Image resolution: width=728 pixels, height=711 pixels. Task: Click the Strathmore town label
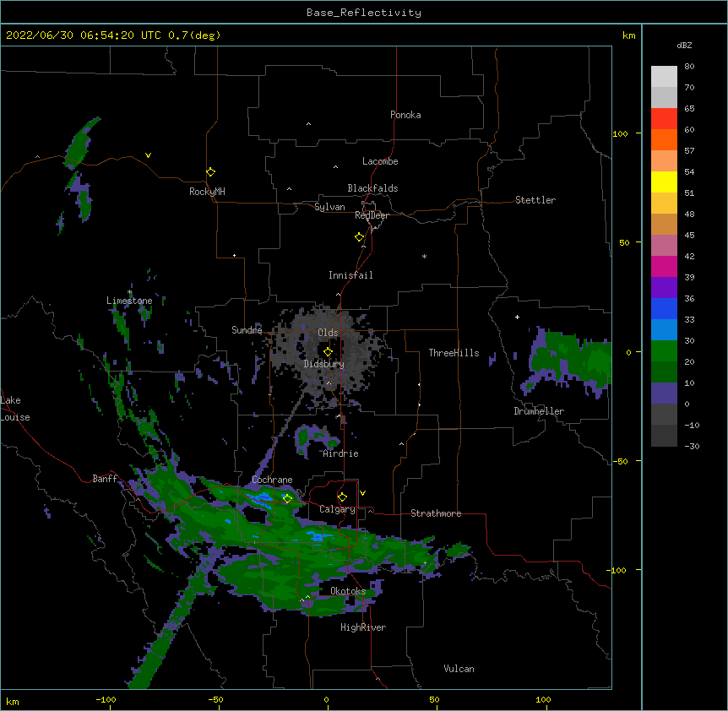point(436,513)
